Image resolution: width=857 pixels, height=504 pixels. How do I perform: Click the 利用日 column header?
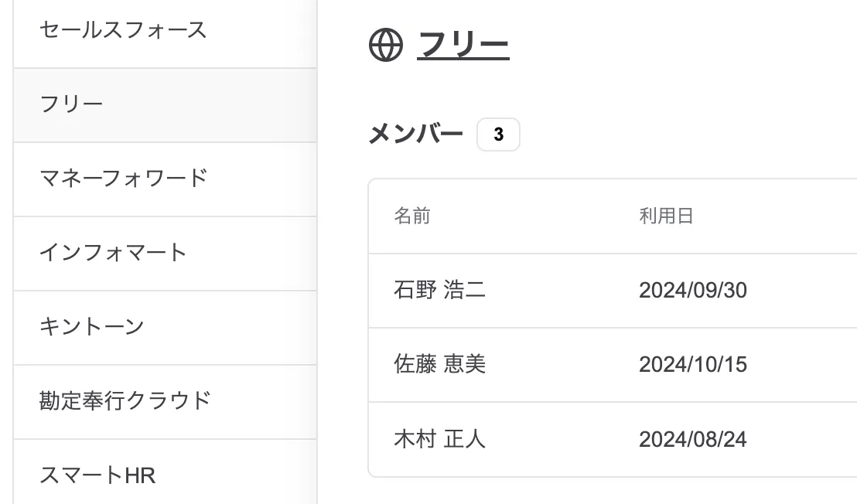click(666, 216)
